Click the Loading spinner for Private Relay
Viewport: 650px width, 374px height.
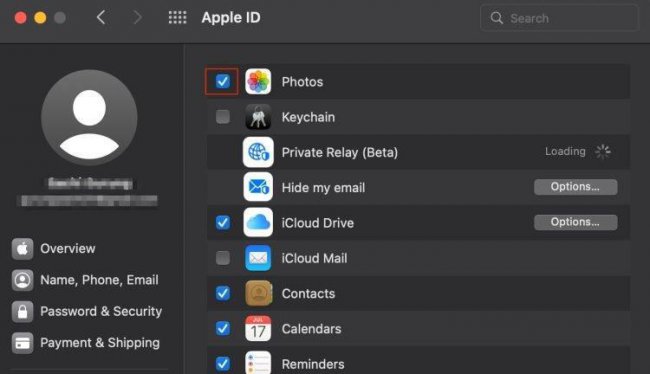[x=603, y=152]
